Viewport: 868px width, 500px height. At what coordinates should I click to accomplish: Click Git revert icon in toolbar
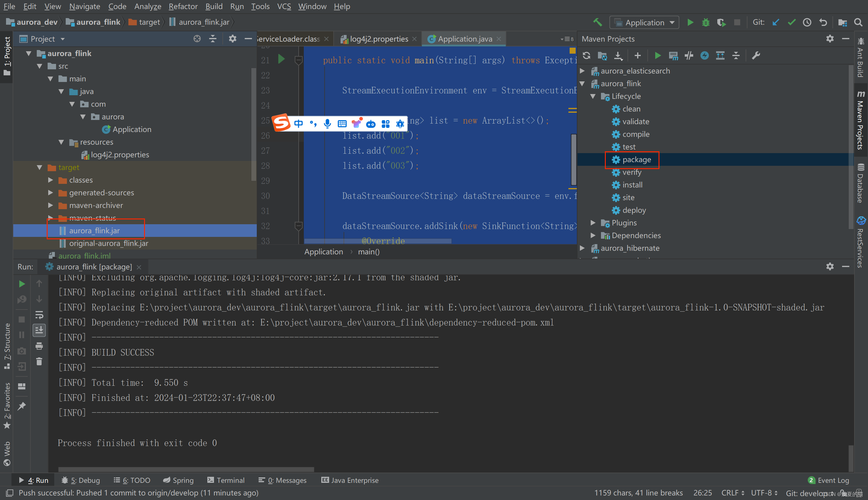tap(823, 22)
